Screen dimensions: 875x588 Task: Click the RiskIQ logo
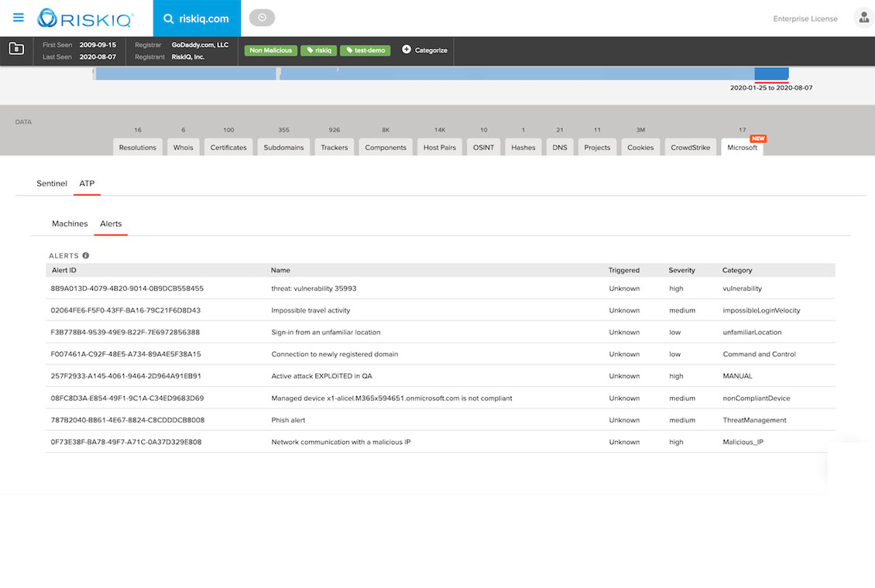(85, 19)
